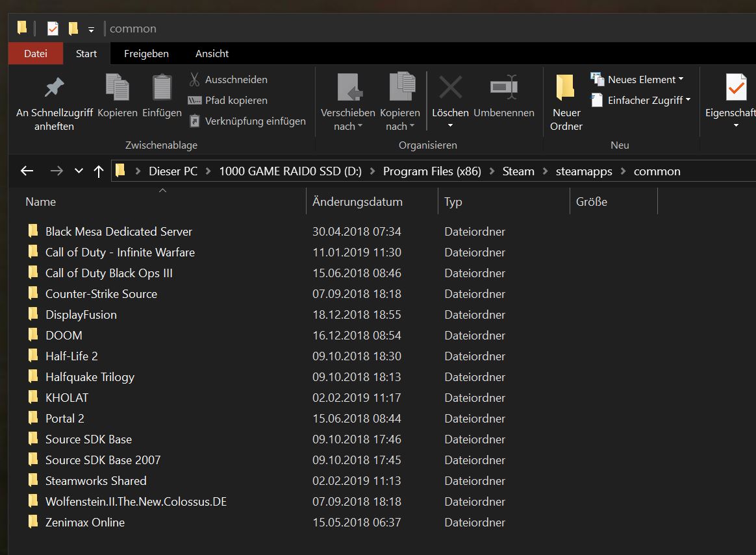This screenshot has height=555, width=756.
Task: Pin to Schnellzugriff with the pushpin icon
Action: click(54, 87)
